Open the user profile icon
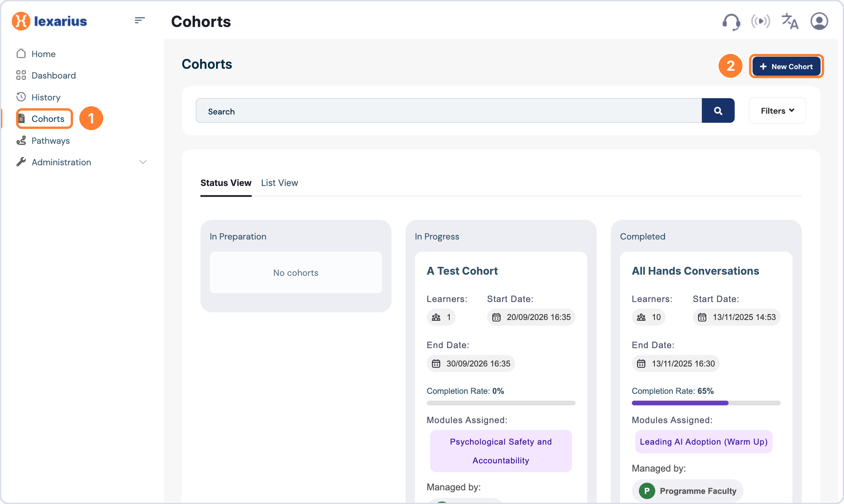The height and width of the screenshot is (504, 844). 819,21
